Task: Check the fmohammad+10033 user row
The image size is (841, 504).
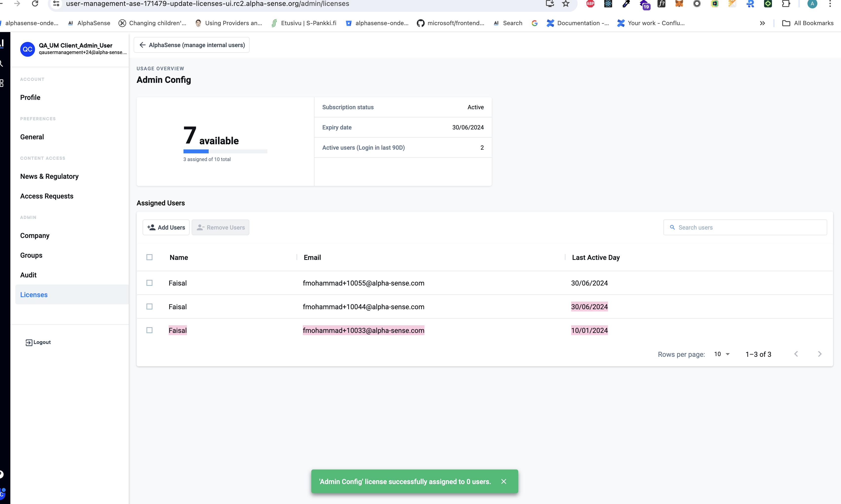Action: click(149, 330)
